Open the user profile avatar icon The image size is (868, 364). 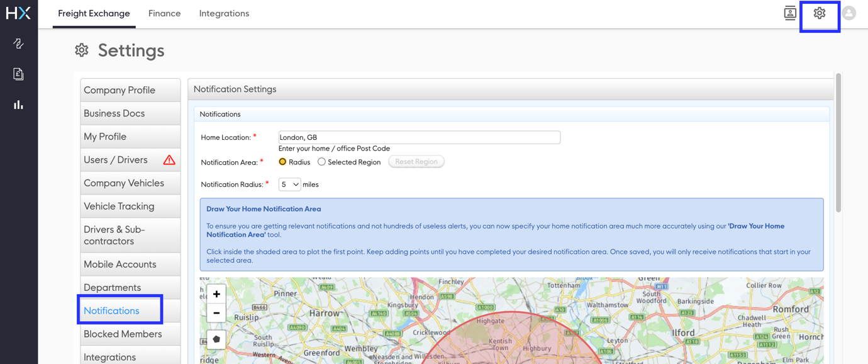coord(849,13)
